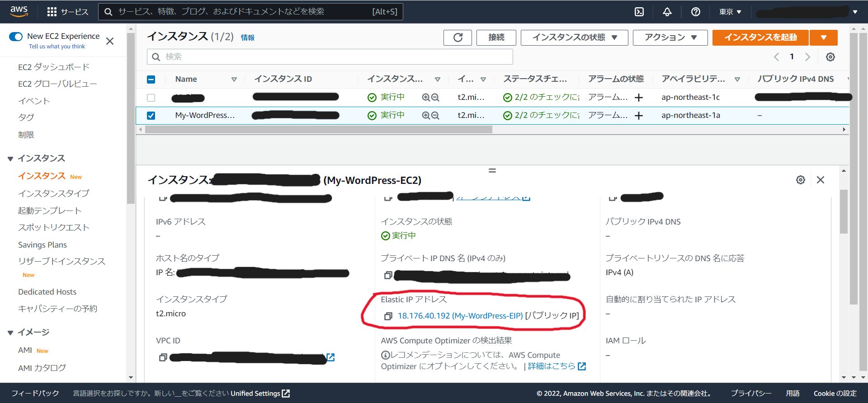The height and width of the screenshot is (403, 868).
Task: Collapse the イメージ sidebar section
Action: coord(10,333)
